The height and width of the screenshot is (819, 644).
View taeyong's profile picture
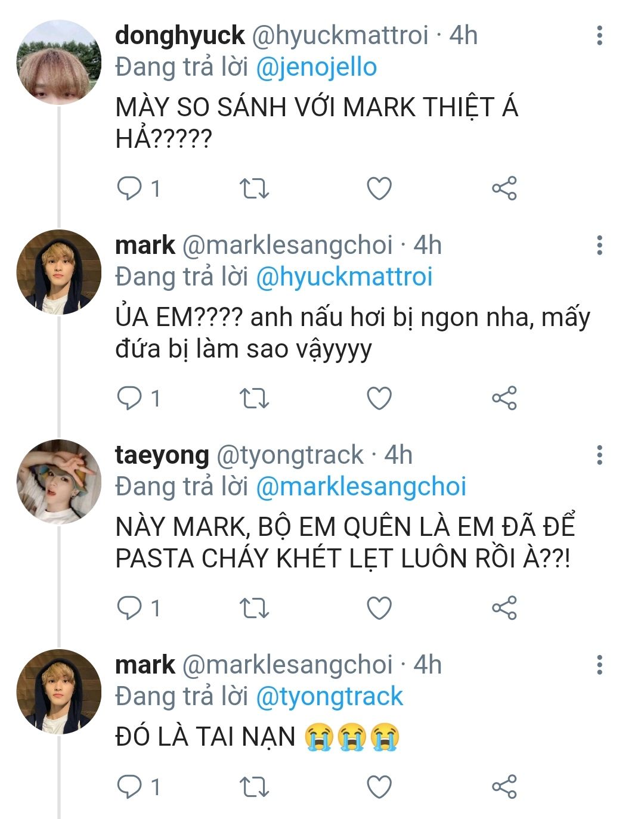pos(58,482)
